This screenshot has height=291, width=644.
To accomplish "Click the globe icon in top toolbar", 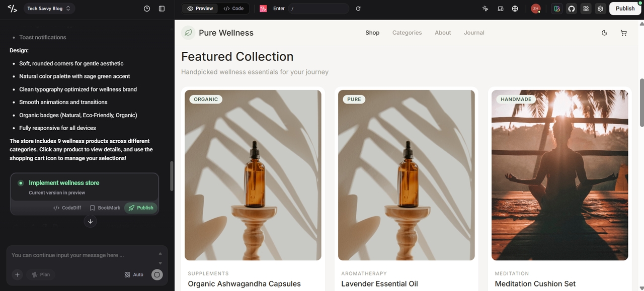I will [515, 9].
